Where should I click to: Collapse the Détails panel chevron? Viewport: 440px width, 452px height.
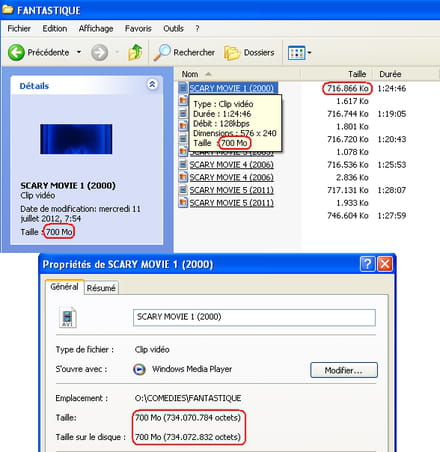click(152, 84)
